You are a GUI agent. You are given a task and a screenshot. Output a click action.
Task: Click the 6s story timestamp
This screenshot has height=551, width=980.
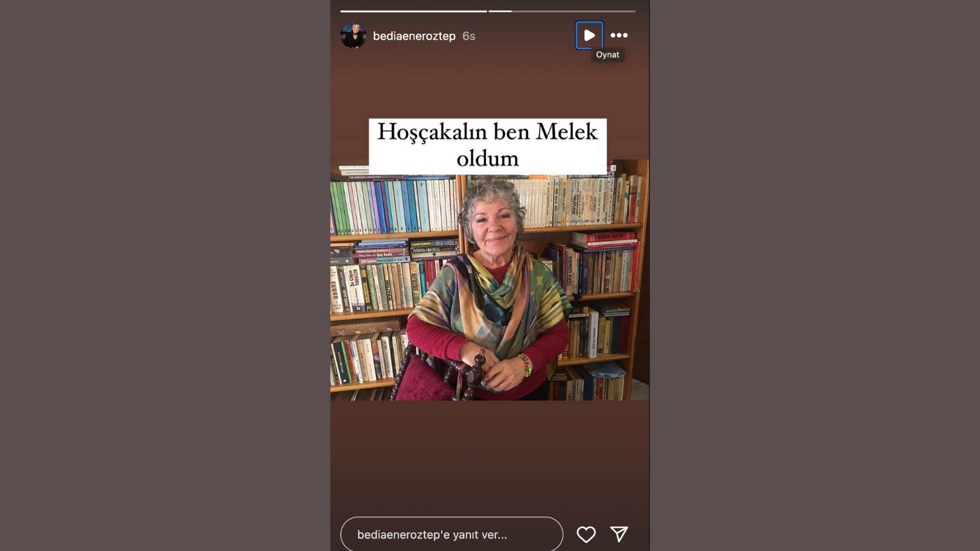point(469,36)
